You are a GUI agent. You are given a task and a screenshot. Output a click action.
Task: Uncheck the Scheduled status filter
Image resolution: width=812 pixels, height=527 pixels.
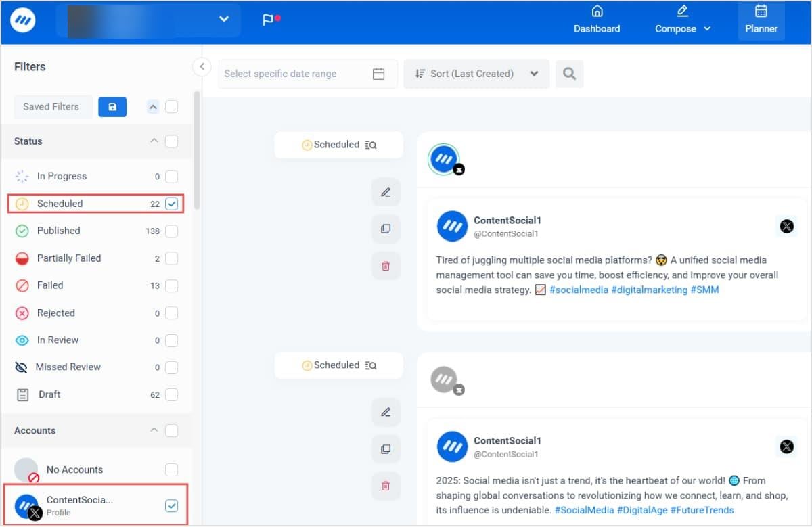tap(171, 203)
